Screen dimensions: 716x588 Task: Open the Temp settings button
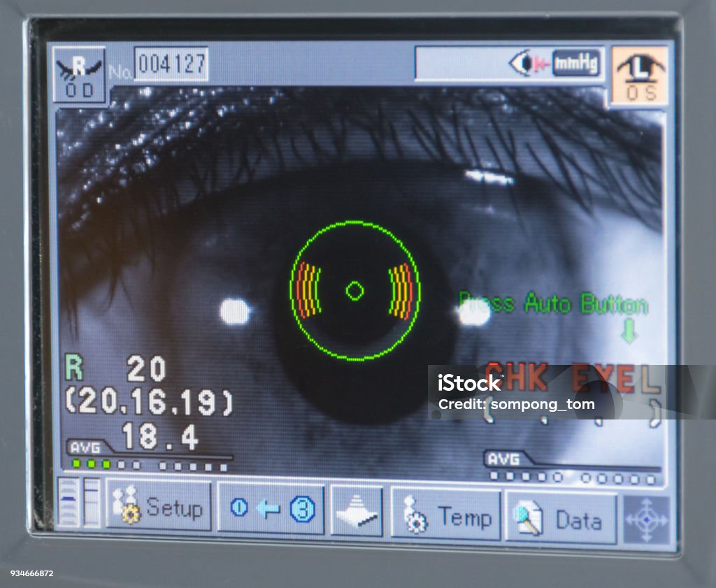[445, 515]
